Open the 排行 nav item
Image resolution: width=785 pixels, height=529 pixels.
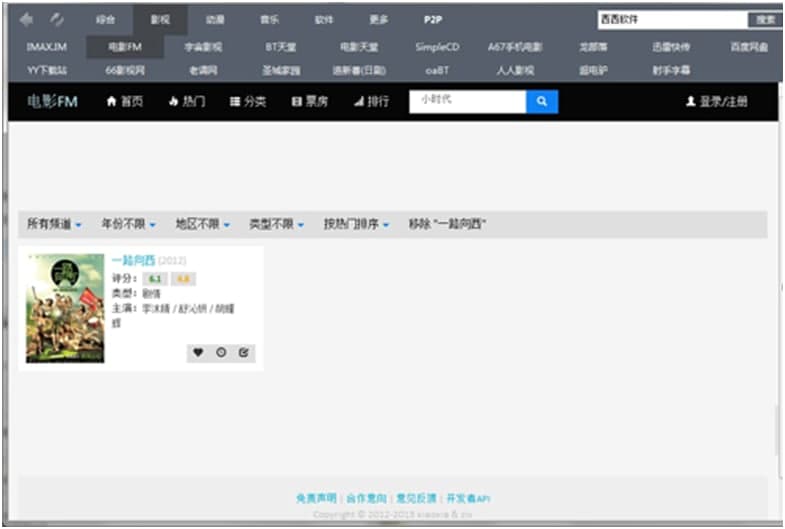(371, 102)
